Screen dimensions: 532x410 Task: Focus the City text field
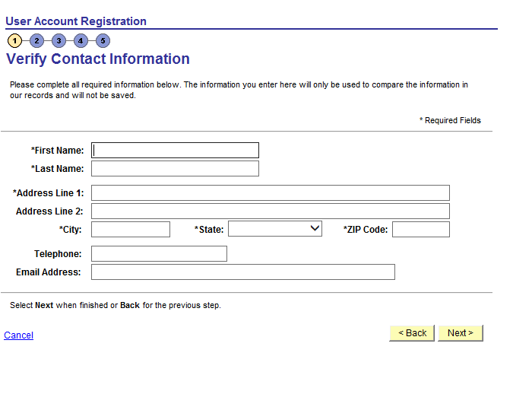point(131,230)
